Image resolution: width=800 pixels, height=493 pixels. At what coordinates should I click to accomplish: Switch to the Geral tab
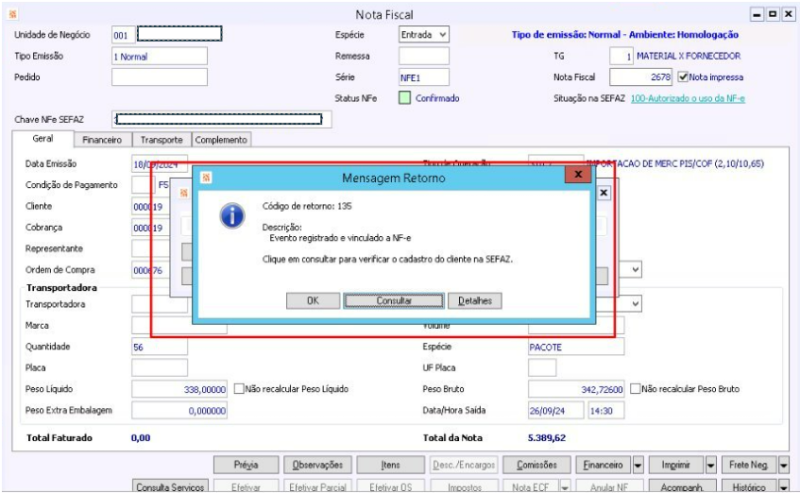(43, 138)
